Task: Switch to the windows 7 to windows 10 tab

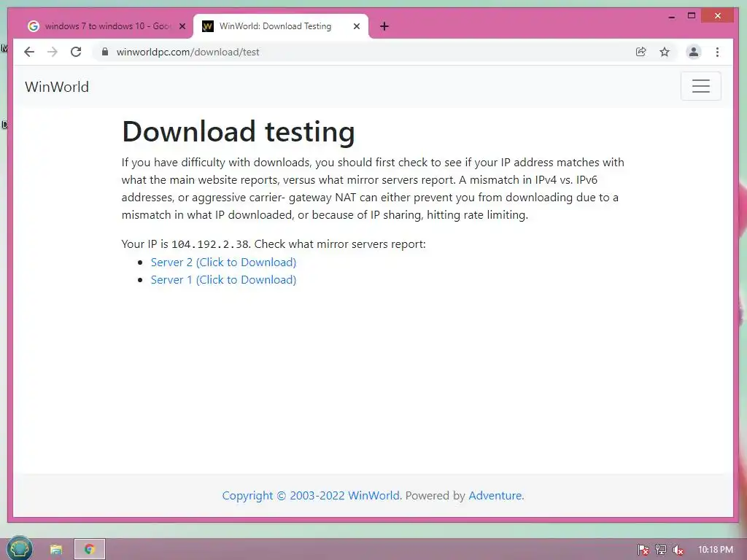Action: coord(107,26)
